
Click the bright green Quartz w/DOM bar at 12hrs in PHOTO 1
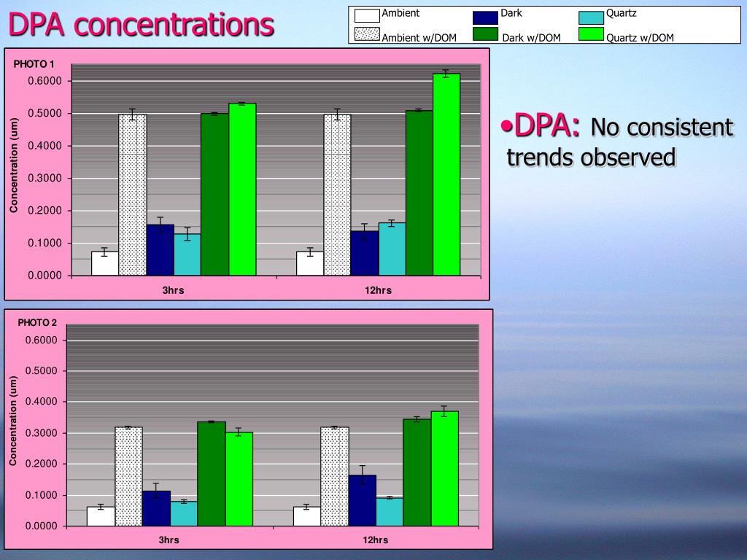tap(446, 174)
